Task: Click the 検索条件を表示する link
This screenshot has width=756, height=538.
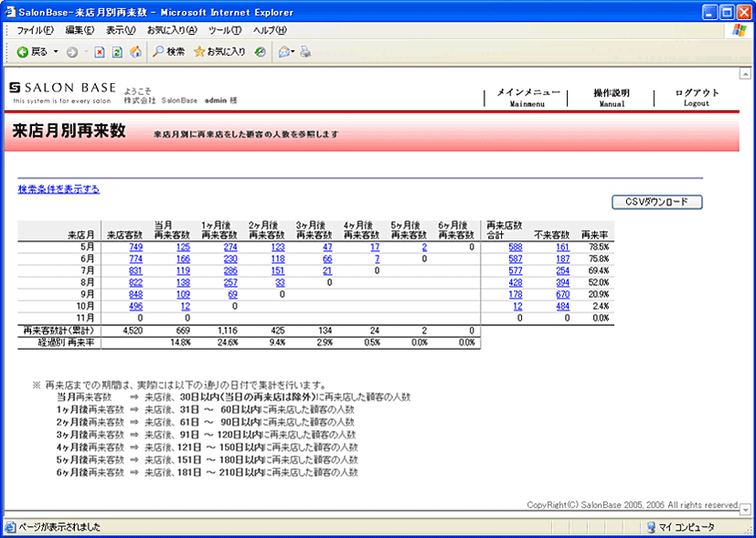Action: coord(59,189)
